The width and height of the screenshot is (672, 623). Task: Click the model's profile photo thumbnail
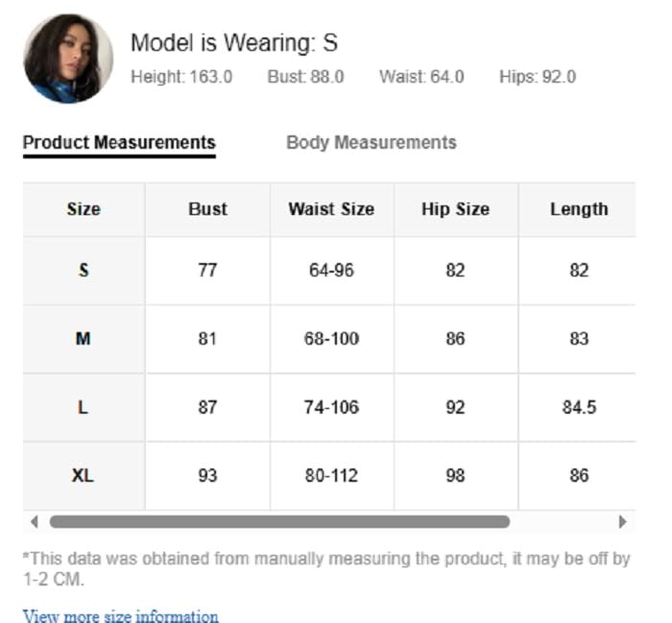point(67,59)
